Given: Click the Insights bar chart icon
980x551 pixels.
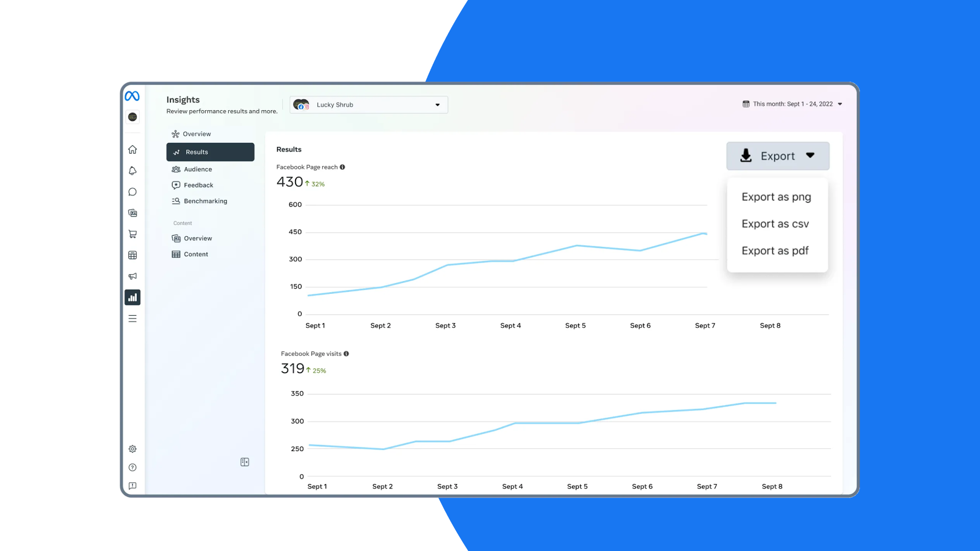Looking at the screenshot, I should pos(132,297).
